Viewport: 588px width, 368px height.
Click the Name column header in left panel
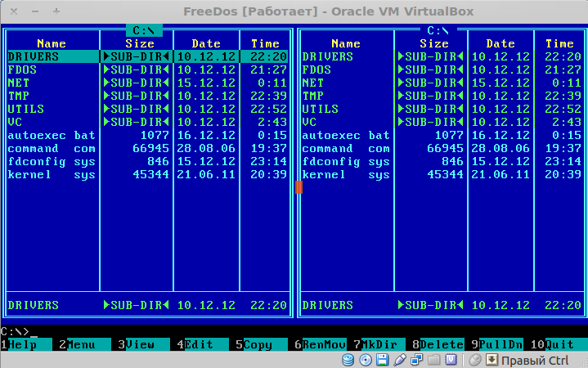coord(52,43)
